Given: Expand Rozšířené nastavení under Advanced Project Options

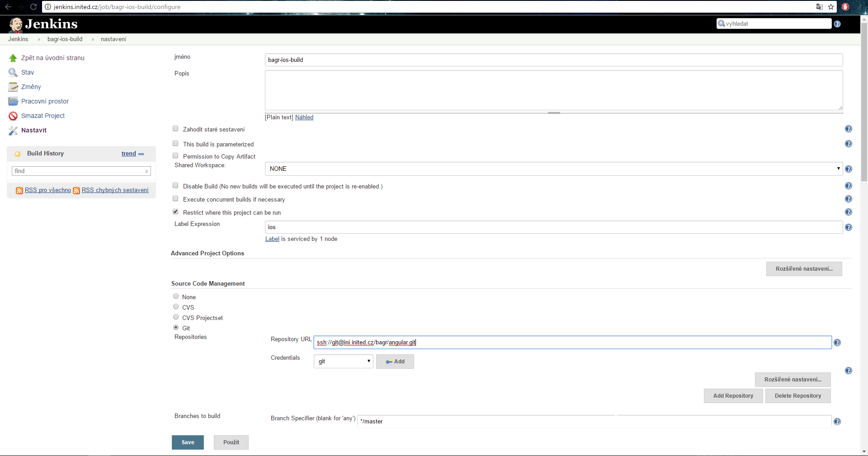Looking at the screenshot, I should (x=804, y=269).
